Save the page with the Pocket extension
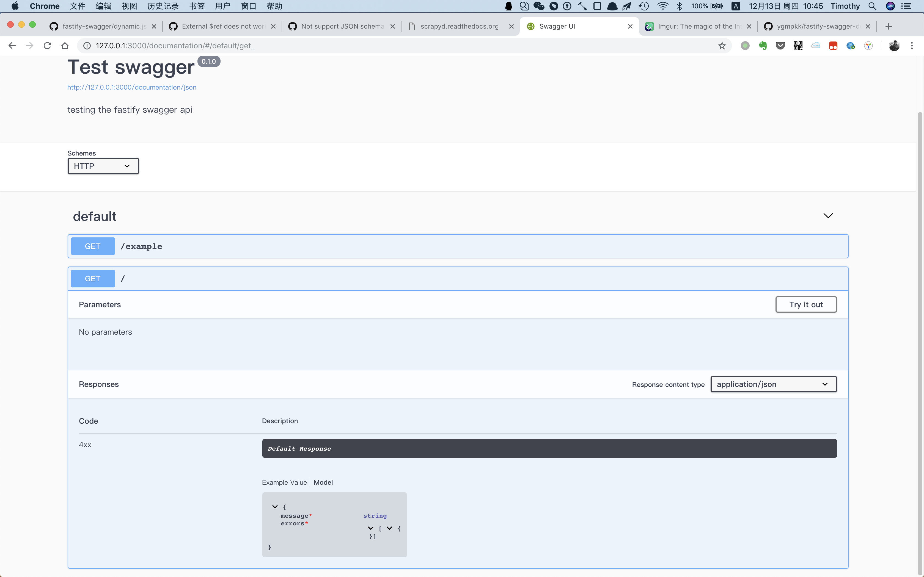The width and height of the screenshot is (924, 577). (x=780, y=45)
